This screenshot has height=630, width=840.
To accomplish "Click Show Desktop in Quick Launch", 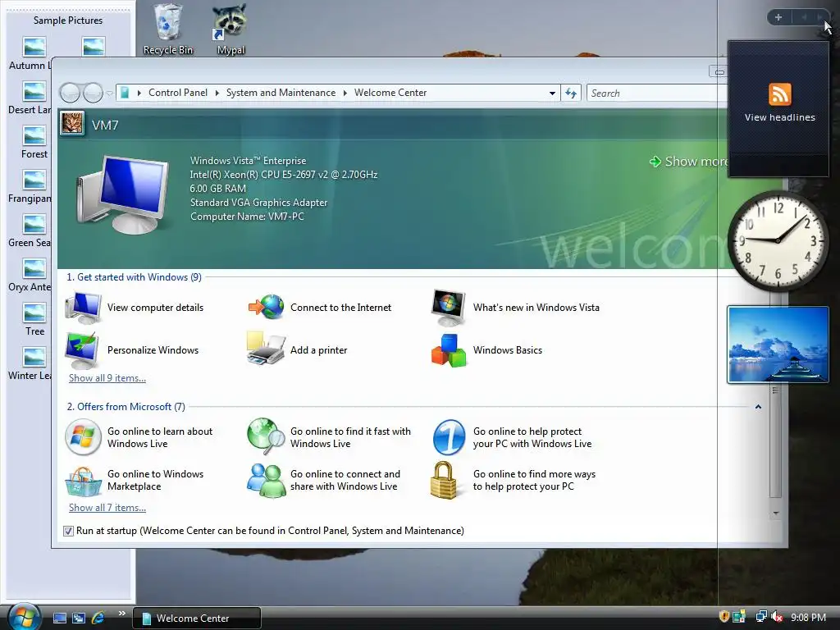I will pos(60,618).
